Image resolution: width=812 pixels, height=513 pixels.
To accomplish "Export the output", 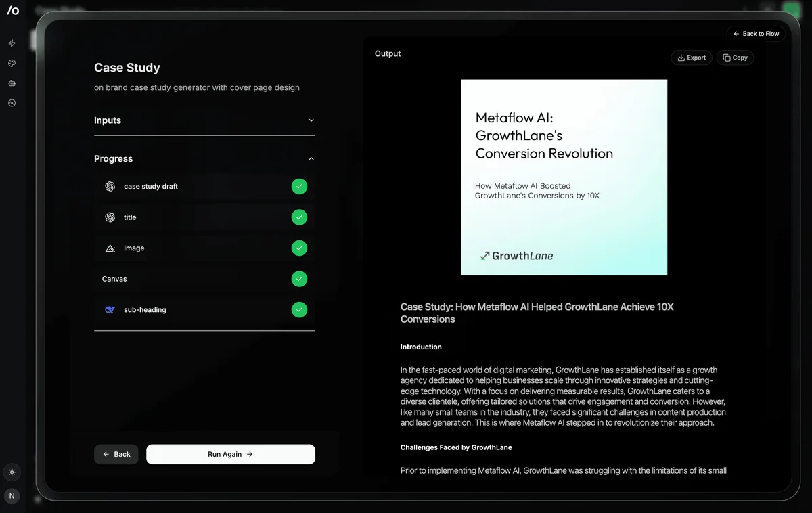I will (692, 58).
